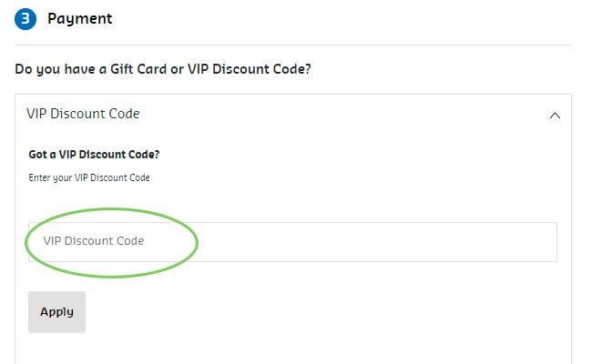
Task: Click the VIP Discount Code input field
Action: point(291,242)
